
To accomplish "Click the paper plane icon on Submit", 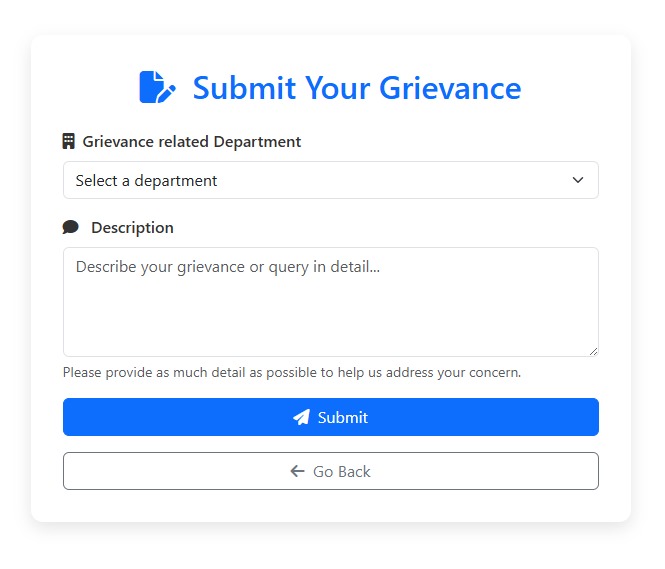I will [x=301, y=418].
